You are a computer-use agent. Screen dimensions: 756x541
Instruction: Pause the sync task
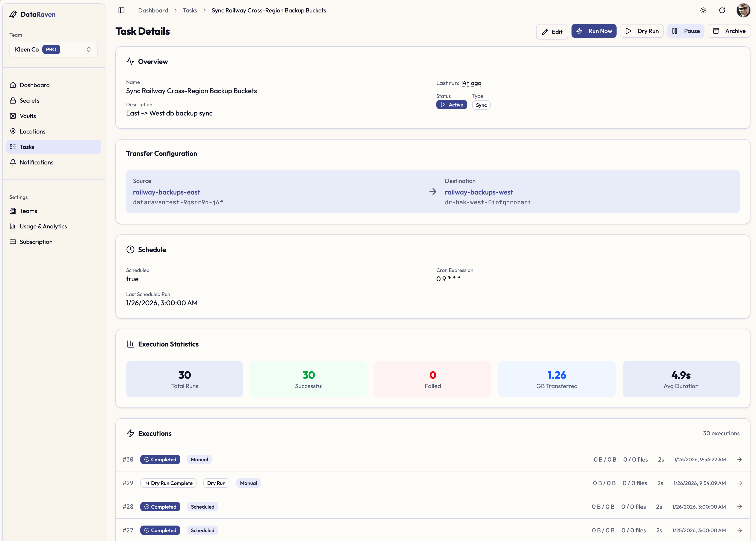pos(685,31)
